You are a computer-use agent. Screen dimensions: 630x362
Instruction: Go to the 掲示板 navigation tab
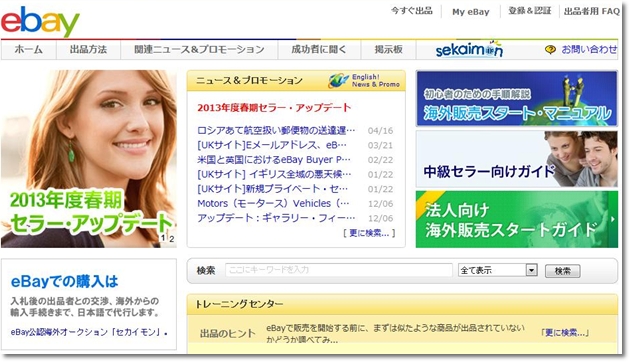tap(389, 50)
